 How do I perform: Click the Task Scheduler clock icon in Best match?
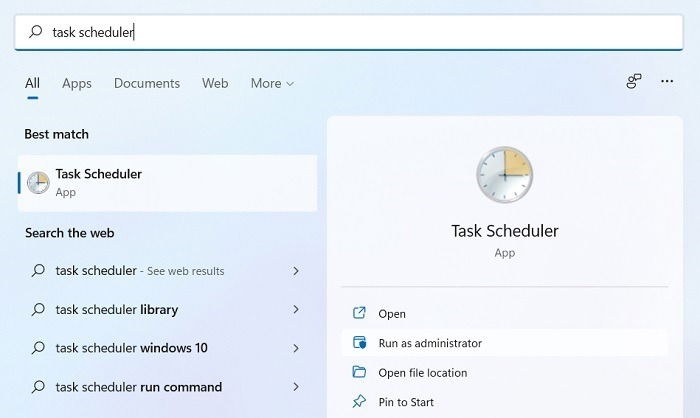tap(38, 183)
